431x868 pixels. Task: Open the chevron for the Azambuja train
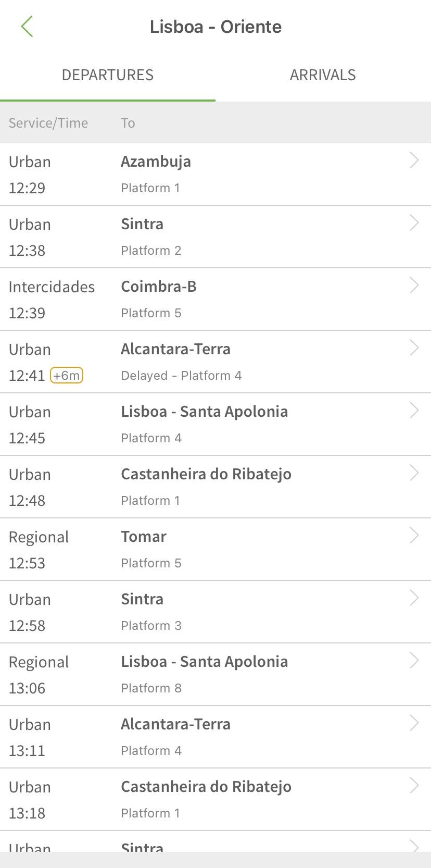(414, 160)
